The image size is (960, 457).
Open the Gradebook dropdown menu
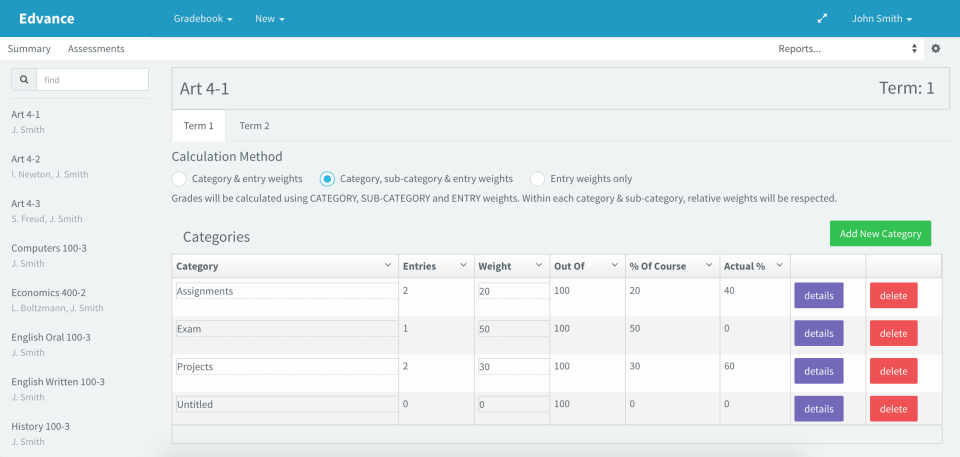202,18
